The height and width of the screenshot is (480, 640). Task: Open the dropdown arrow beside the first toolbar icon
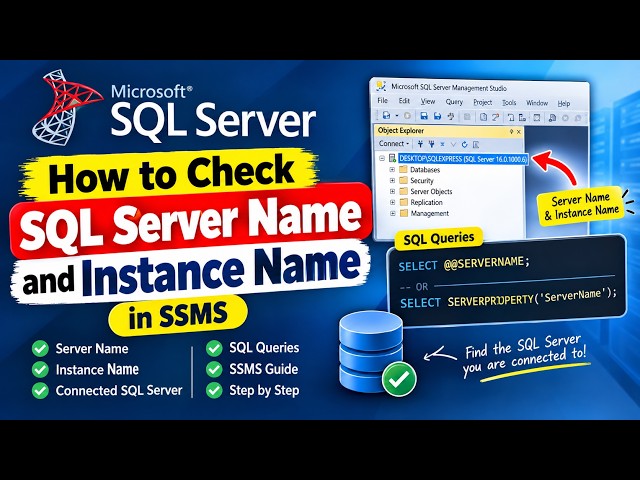396,116
